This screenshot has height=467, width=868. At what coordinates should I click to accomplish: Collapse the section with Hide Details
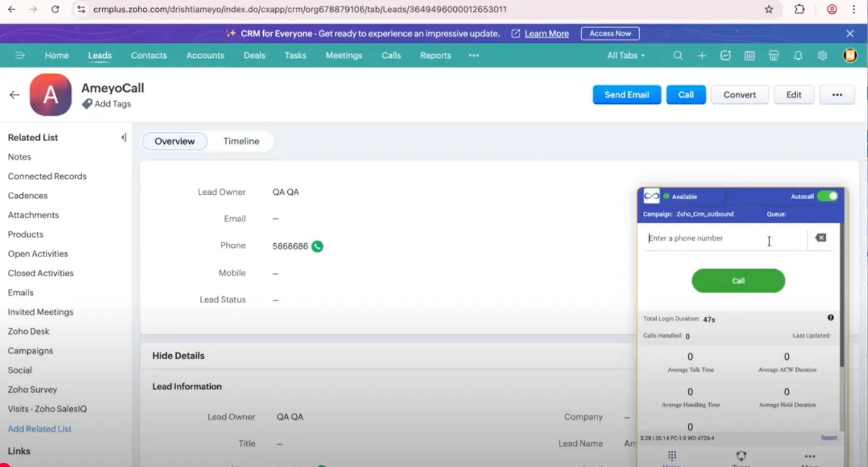[178, 355]
